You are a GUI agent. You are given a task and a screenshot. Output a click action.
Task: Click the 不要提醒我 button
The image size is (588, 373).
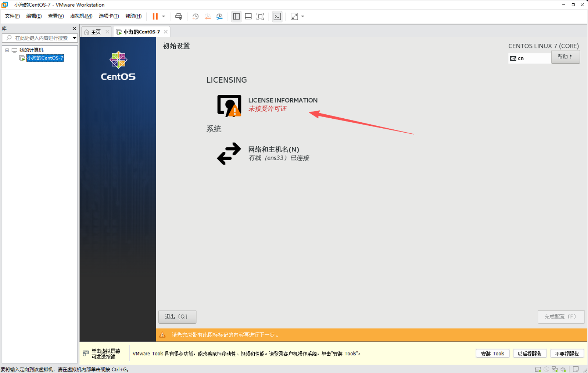coord(567,354)
